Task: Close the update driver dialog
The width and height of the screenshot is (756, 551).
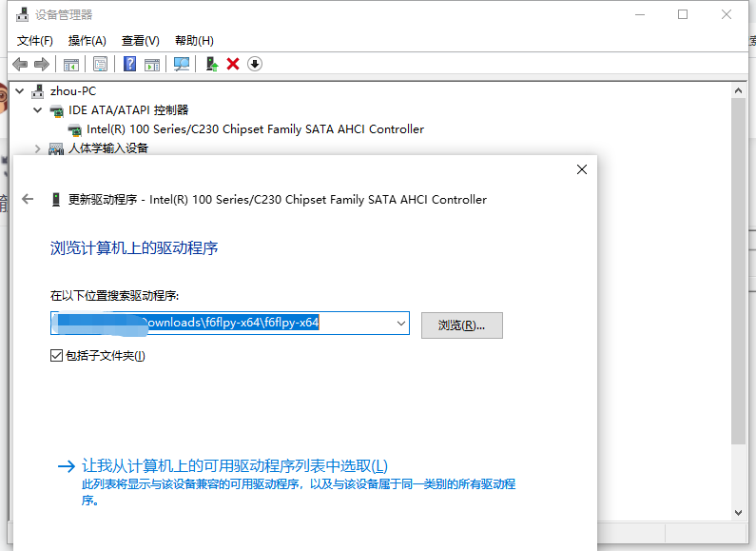Action: [x=582, y=169]
